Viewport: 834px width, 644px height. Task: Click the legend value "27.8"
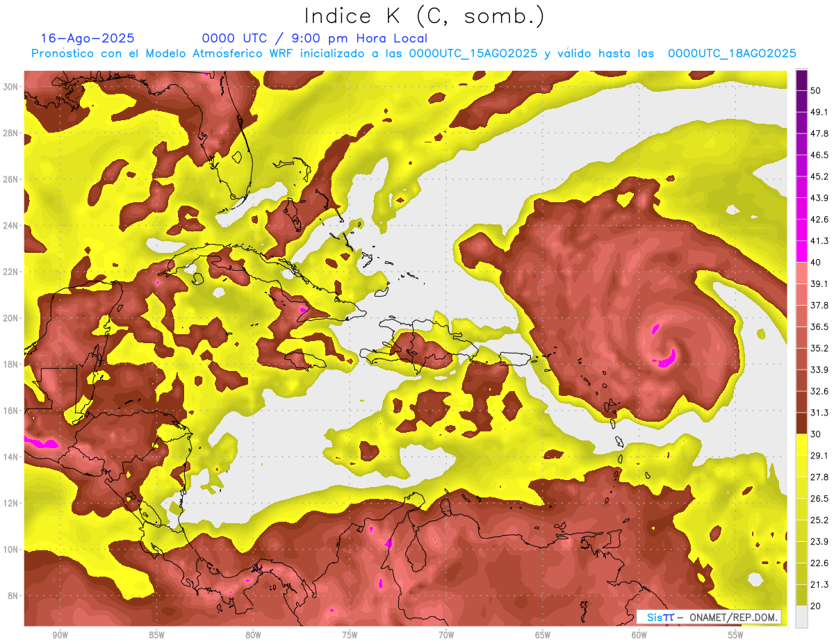819,477
